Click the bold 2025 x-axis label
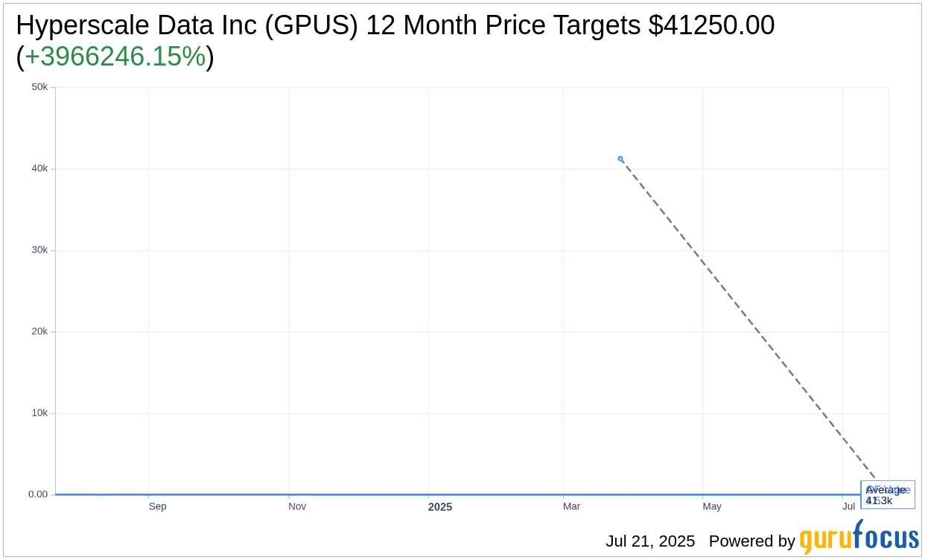Viewport: 925px width, 560px height. point(440,507)
